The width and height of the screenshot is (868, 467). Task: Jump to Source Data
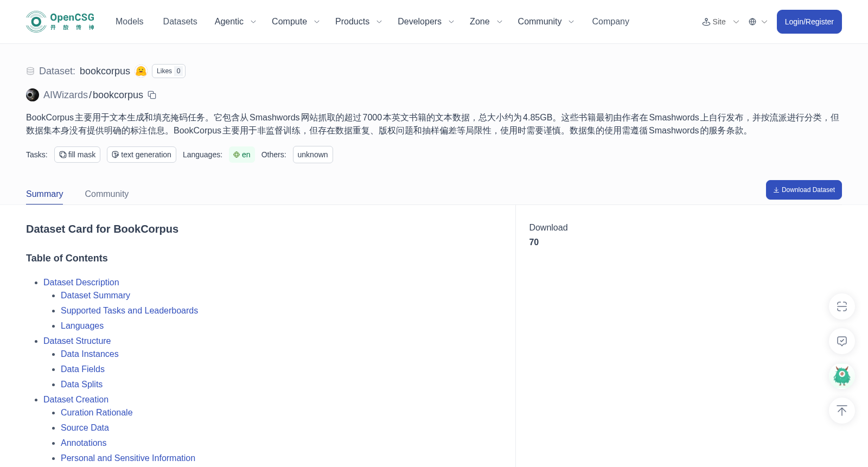[x=85, y=427]
